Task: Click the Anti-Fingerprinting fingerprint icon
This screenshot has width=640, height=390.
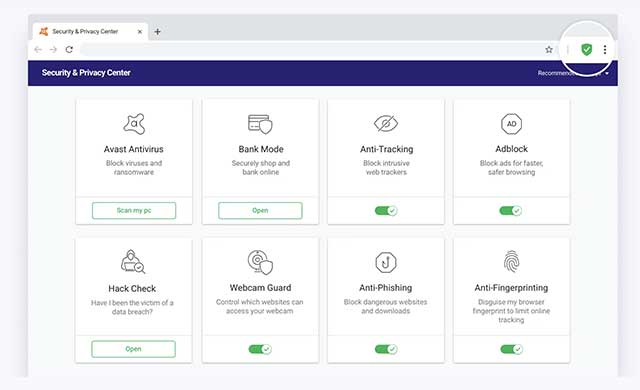Action: [511, 261]
